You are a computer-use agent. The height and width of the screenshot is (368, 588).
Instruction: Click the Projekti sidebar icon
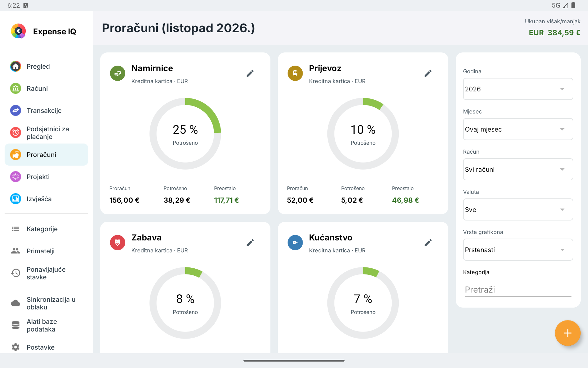coord(16,177)
